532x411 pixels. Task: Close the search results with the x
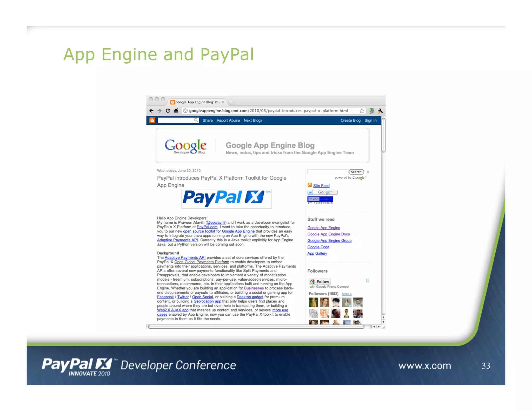(x=368, y=172)
